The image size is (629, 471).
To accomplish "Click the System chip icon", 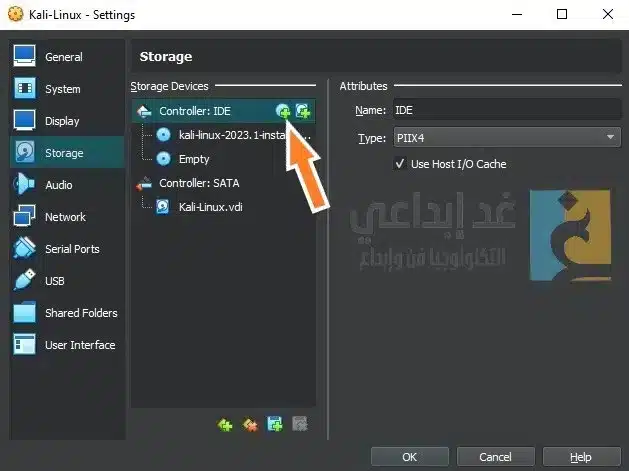I will (24, 88).
